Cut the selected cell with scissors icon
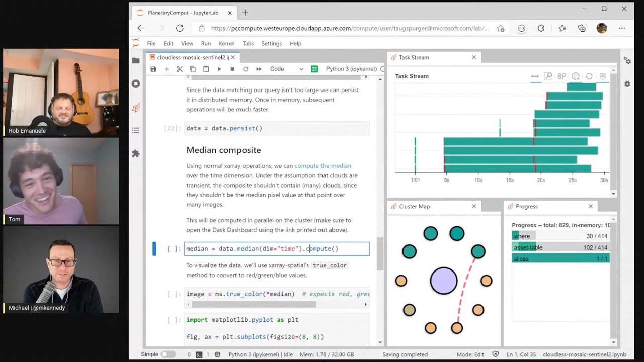Image resolution: width=644 pixels, height=362 pixels. pyautogui.click(x=180, y=69)
